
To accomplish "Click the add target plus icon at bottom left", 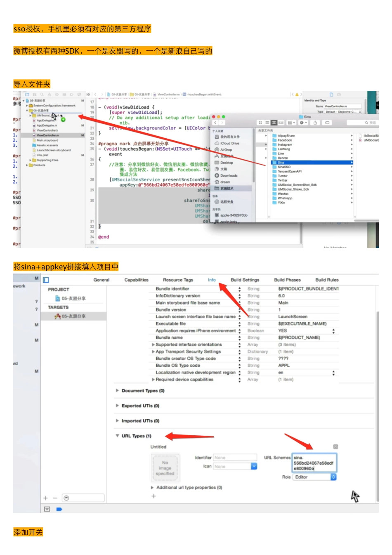I will point(45,498).
